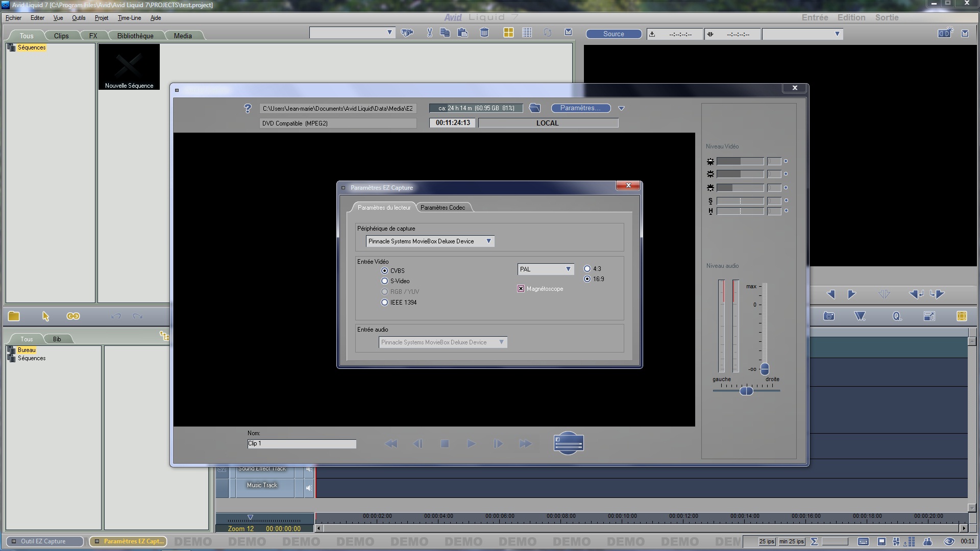980x551 pixels.
Task: Click the Paramètres... button in EZ Capture
Action: (x=581, y=108)
